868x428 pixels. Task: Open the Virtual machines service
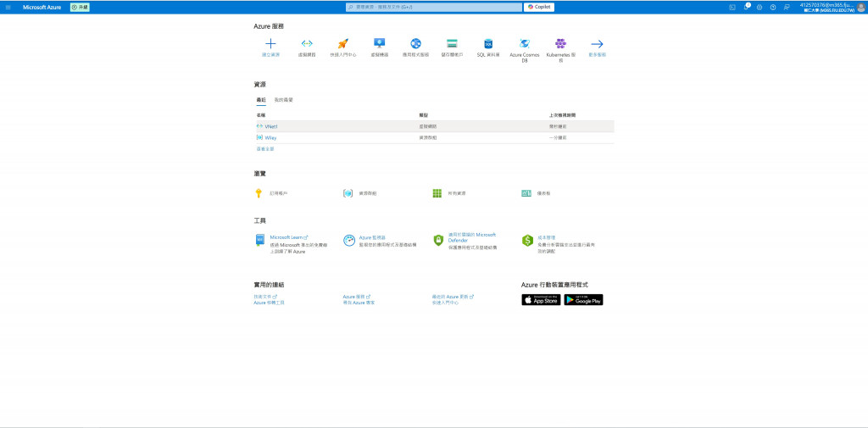tap(379, 44)
